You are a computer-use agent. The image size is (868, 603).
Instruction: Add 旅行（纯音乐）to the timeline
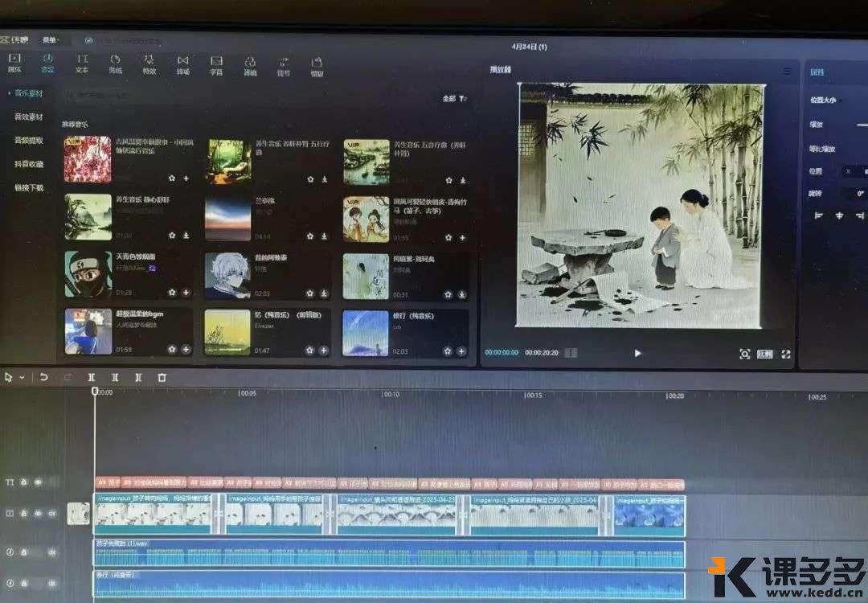point(461,351)
